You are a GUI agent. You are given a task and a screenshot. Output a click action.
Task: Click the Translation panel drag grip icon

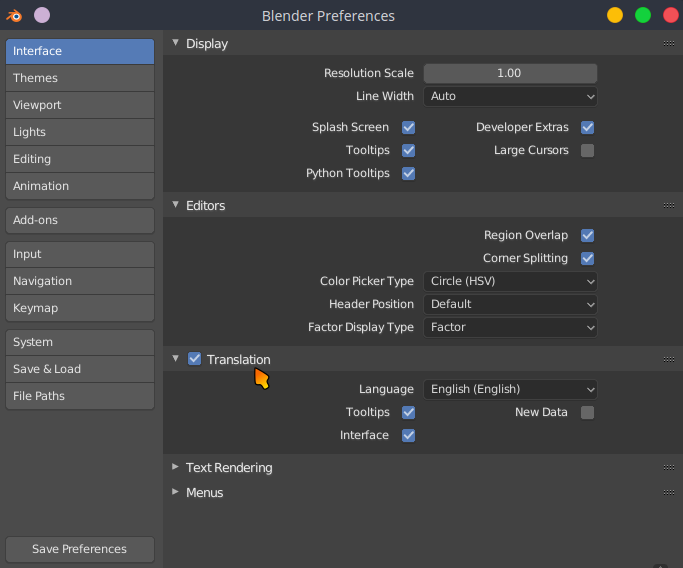(x=669, y=359)
